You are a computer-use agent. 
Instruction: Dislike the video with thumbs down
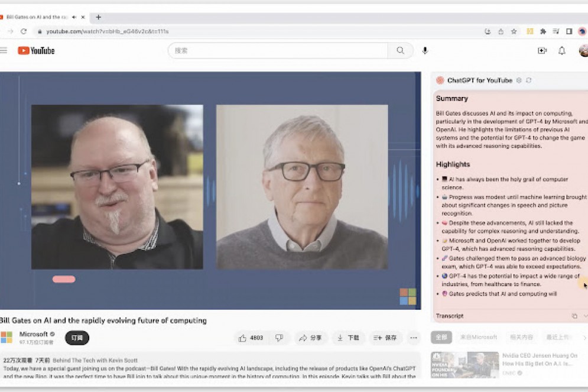[279, 338]
